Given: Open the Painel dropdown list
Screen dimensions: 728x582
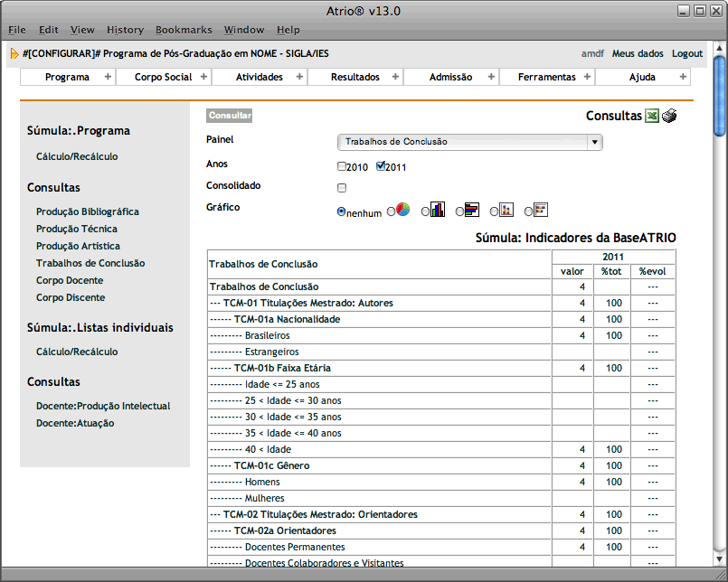Looking at the screenshot, I should coord(593,142).
